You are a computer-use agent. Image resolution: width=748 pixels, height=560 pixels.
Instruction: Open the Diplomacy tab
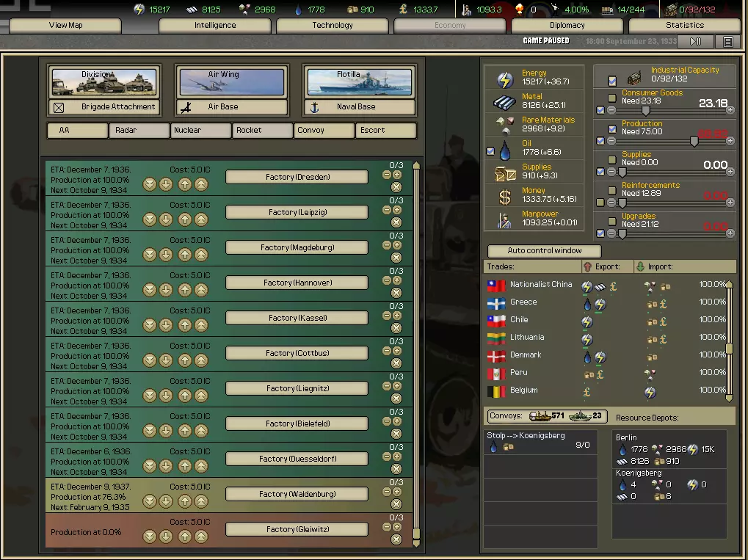567,25
